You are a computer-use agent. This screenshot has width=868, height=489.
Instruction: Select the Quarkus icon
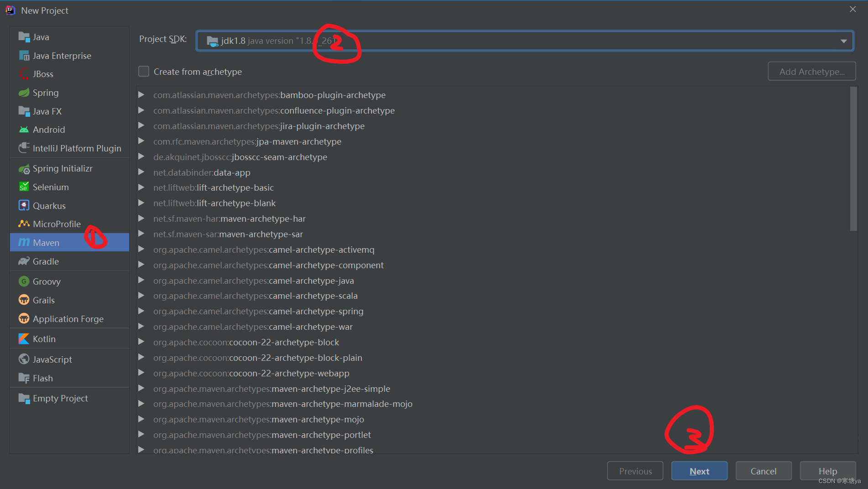[24, 206]
